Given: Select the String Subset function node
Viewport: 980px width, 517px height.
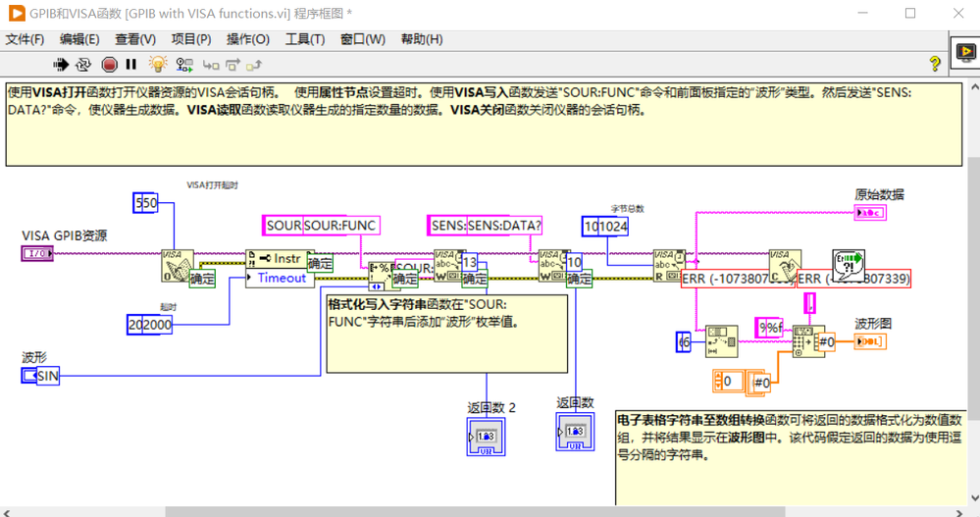Looking at the screenshot, I should click(x=721, y=340).
